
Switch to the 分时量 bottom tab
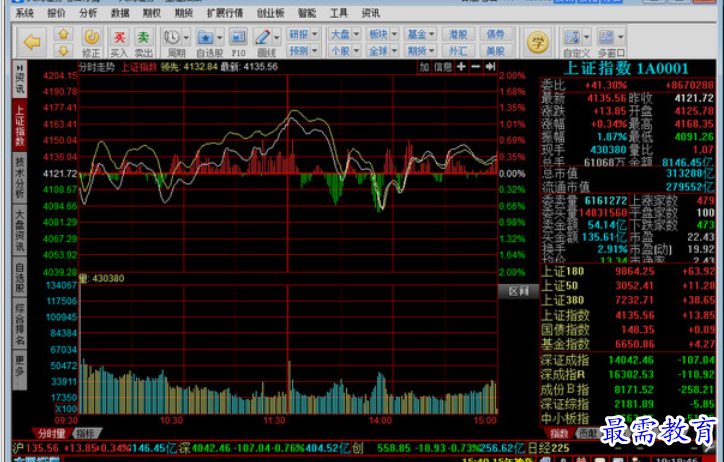51,433
